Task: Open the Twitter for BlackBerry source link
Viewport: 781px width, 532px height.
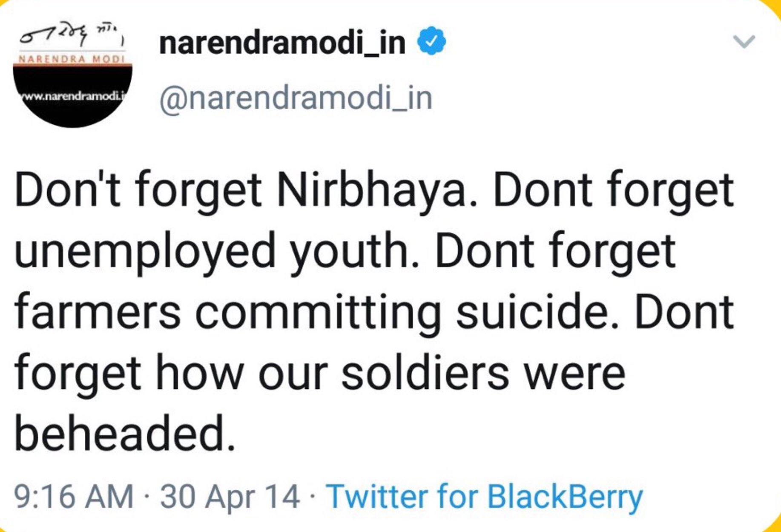Action: [484, 497]
